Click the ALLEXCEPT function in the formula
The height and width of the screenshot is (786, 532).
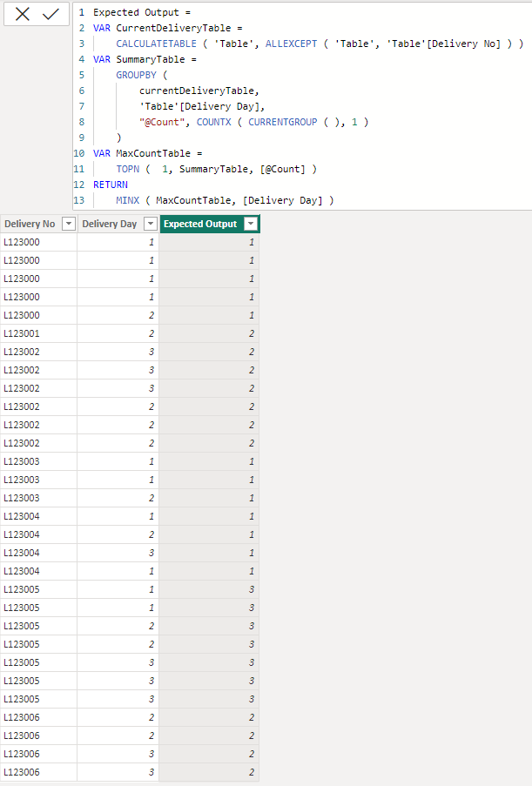click(292, 44)
